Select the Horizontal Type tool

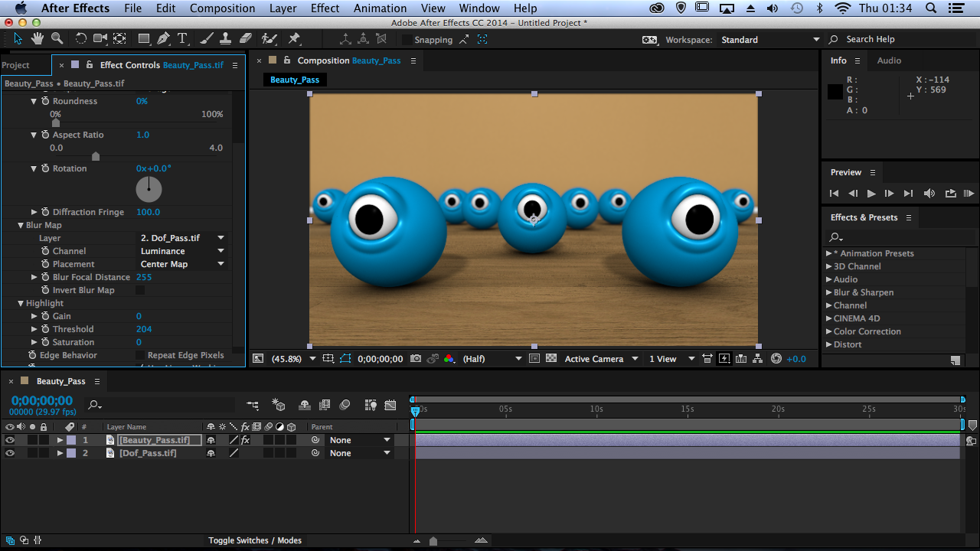click(x=182, y=38)
